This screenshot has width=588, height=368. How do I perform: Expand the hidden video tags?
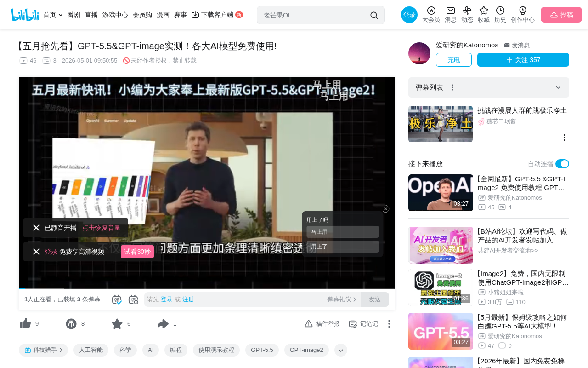click(x=341, y=350)
